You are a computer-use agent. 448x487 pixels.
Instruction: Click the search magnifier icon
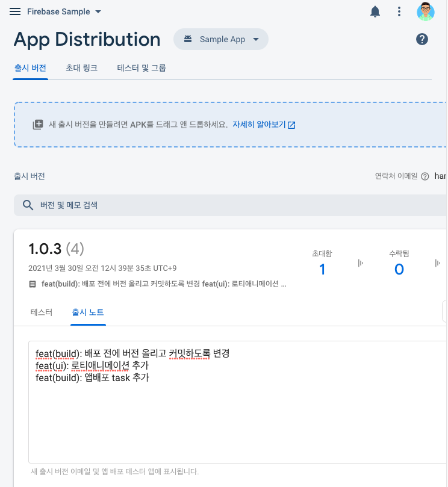[28, 205]
